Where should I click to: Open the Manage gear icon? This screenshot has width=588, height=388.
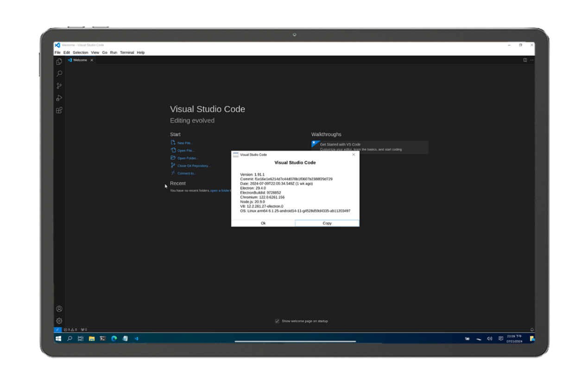(59, 321)
